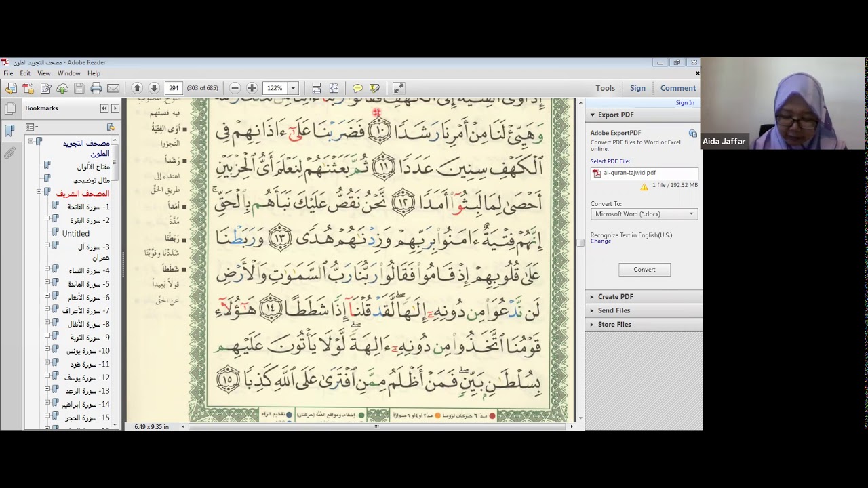Collapse the root مصحف التجويد الملون bookmark

pyautogui.click(x=31, y=141)
